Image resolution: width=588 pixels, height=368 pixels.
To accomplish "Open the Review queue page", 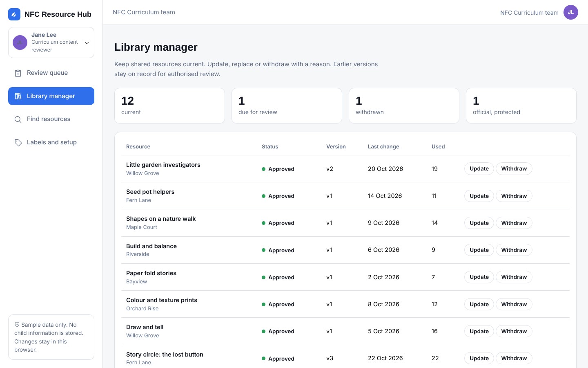I will pos(51,73).
